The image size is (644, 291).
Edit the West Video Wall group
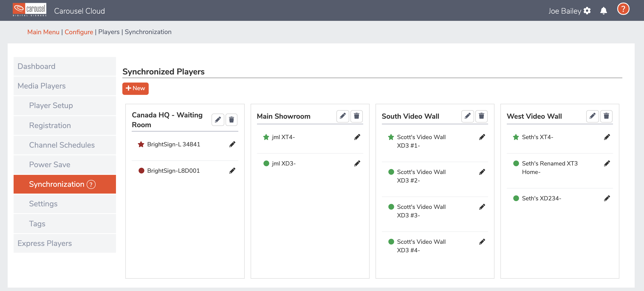pos(592,116)
